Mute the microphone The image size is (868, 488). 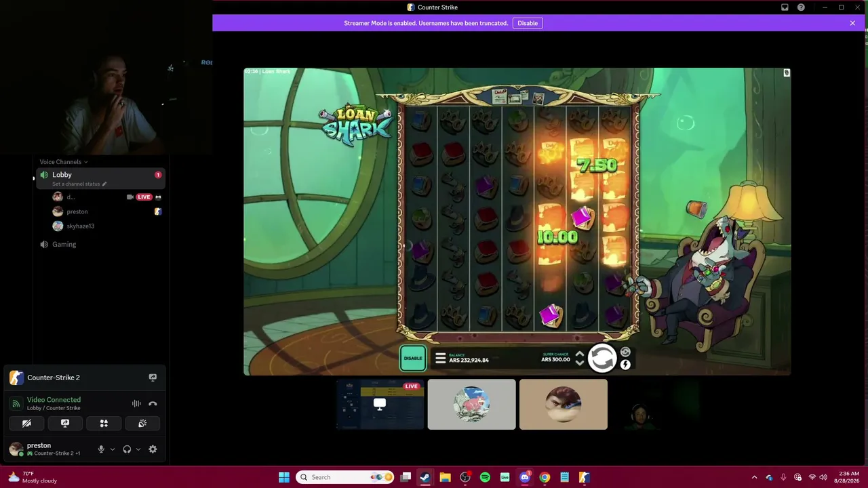pyautogui.click(x=101, y=449)
